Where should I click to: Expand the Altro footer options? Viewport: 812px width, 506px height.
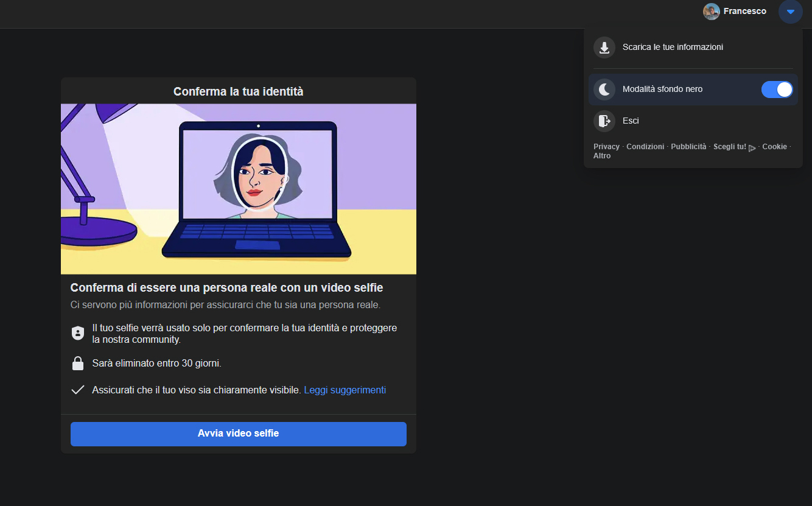tap(601, 156)
